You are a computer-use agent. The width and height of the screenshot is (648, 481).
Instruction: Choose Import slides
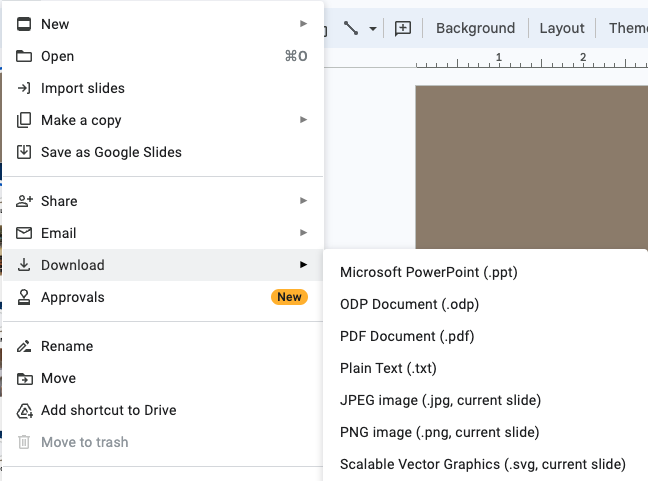coord(163,88)
